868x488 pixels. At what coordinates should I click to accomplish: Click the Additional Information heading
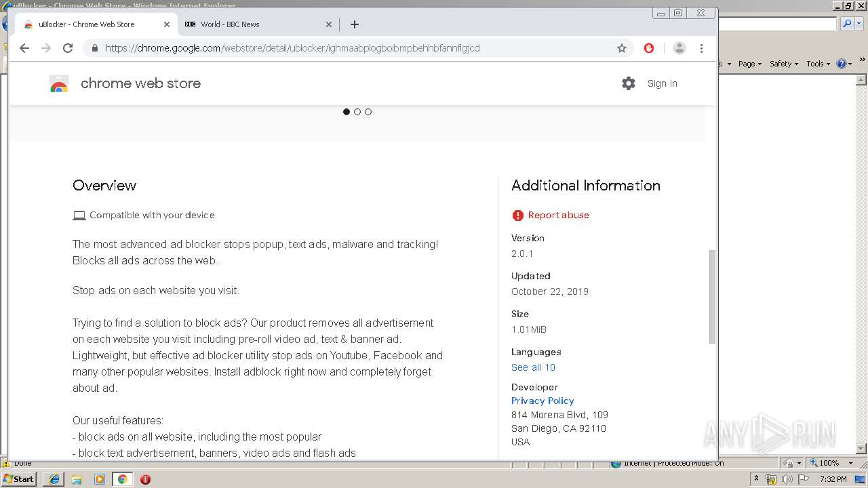586,185
